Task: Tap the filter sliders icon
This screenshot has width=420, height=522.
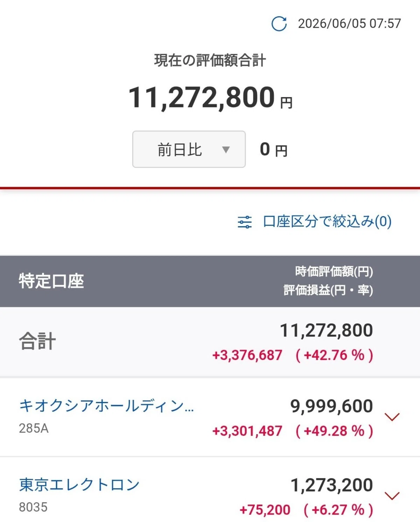Action: (245, 222)
